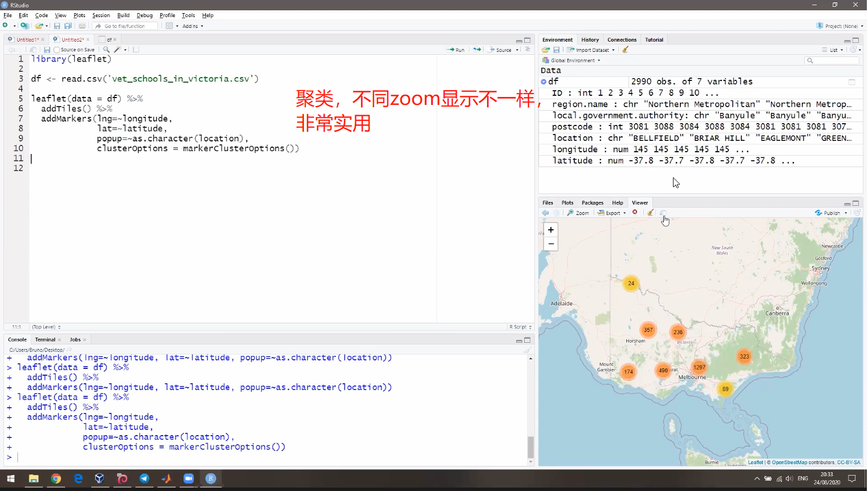Click the find/replace magnifier in the editor toolbar

point(106,50)
